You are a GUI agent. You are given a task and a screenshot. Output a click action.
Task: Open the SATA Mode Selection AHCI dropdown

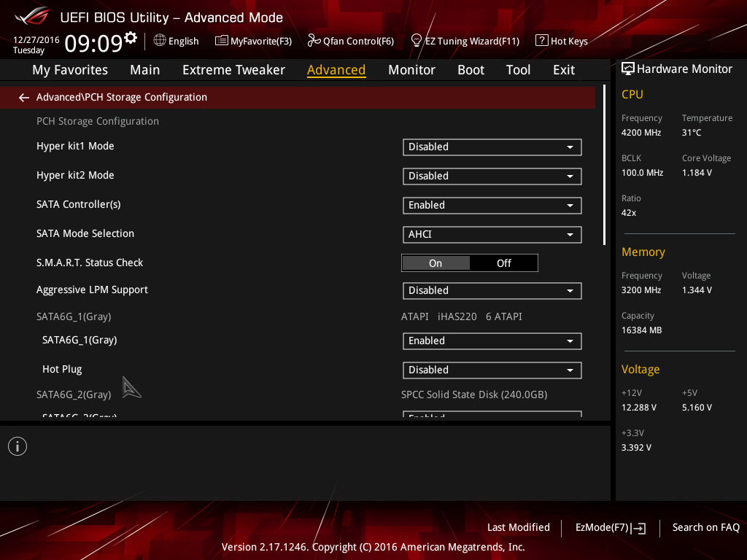pos(492,234)
